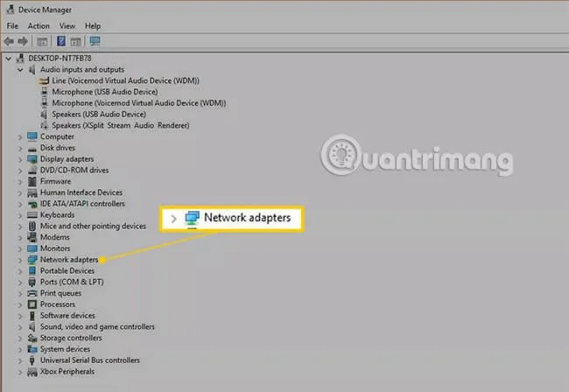The height and width of the screenshot is (392, 569).
Task: Click the Keyboards category icon
Action: coord(32,215)
